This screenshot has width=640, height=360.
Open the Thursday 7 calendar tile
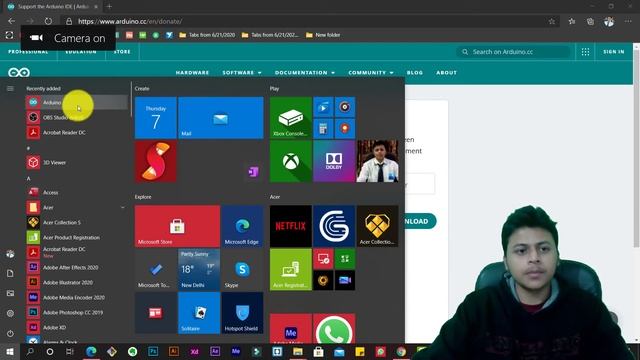[156, 118]
